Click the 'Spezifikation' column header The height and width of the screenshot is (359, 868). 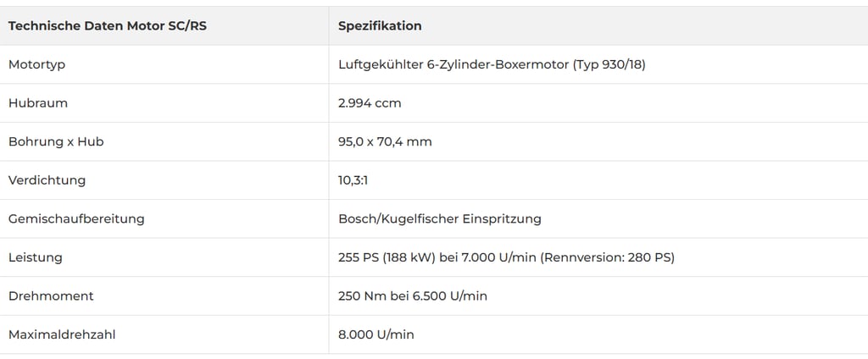pos(380,26)
